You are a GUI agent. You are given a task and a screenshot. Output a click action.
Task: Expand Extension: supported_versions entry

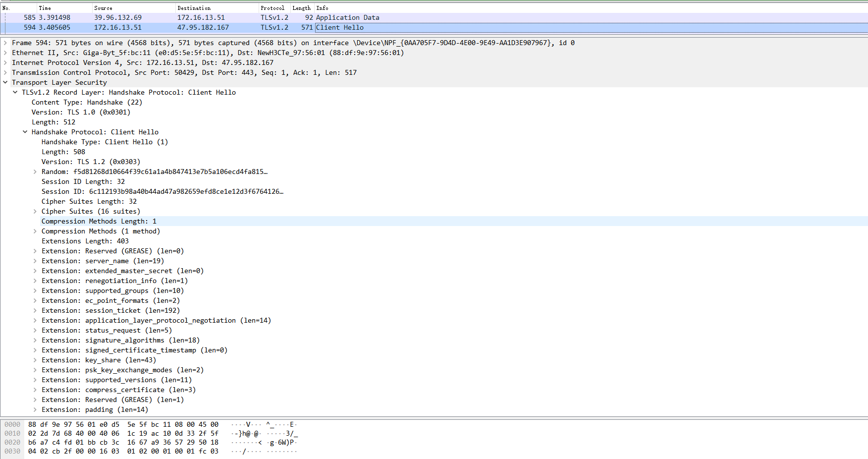click(x=35, y=380)
